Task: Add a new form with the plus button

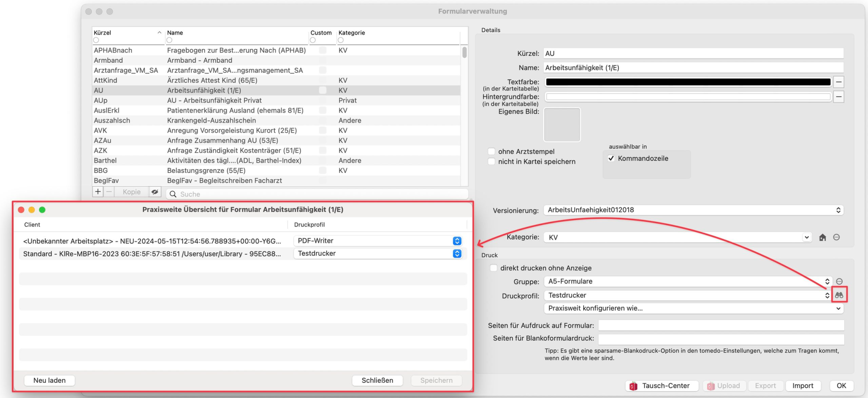Action: pyautogui.click(x=98, y=192)
